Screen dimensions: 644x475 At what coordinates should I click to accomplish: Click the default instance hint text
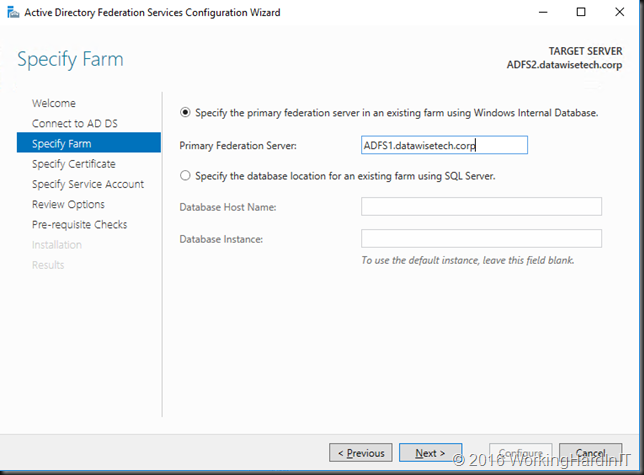pyautogui.click(x=468, y=260)
